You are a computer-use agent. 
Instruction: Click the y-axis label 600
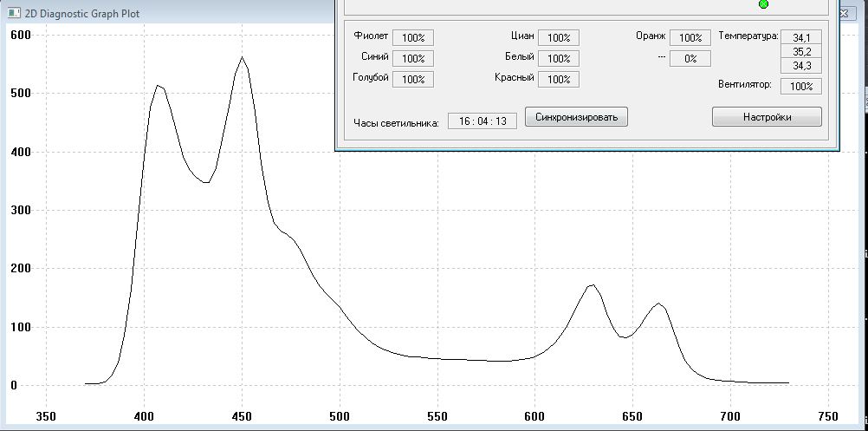click(21, 35)
